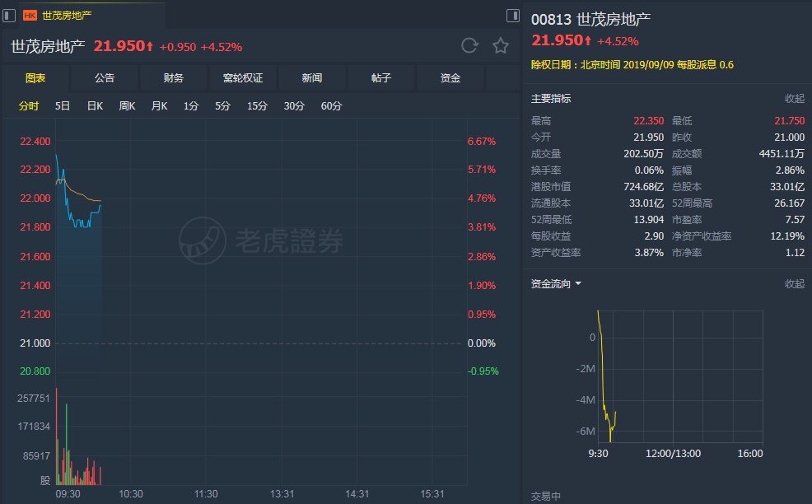This screenshot has height=504, width=812.
Task: Select the 窝轮权证 tab
Action: tap(243, 78)
